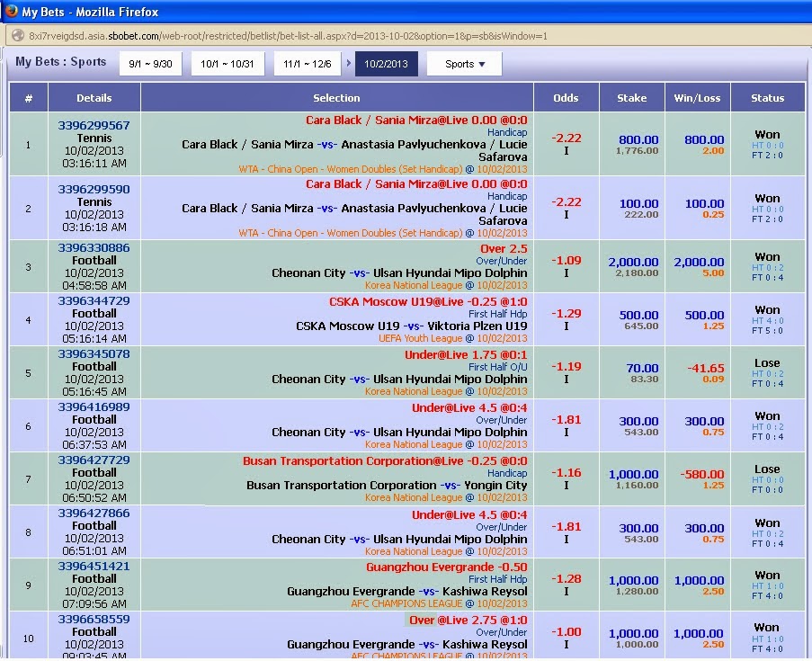Click 'Under@Live 1.75 @0:1' selection text
The image size is (812, 661).
pos(466,355)
